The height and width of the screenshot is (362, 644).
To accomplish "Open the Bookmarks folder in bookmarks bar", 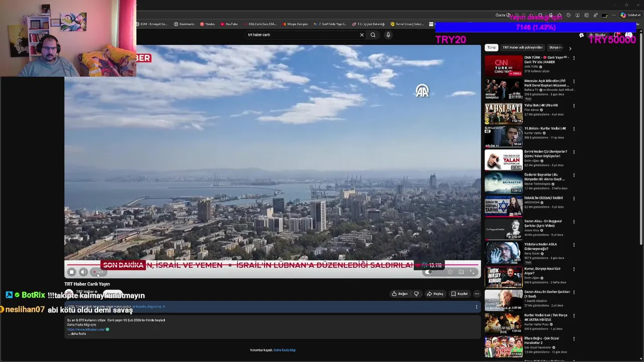I will (184, 24).
